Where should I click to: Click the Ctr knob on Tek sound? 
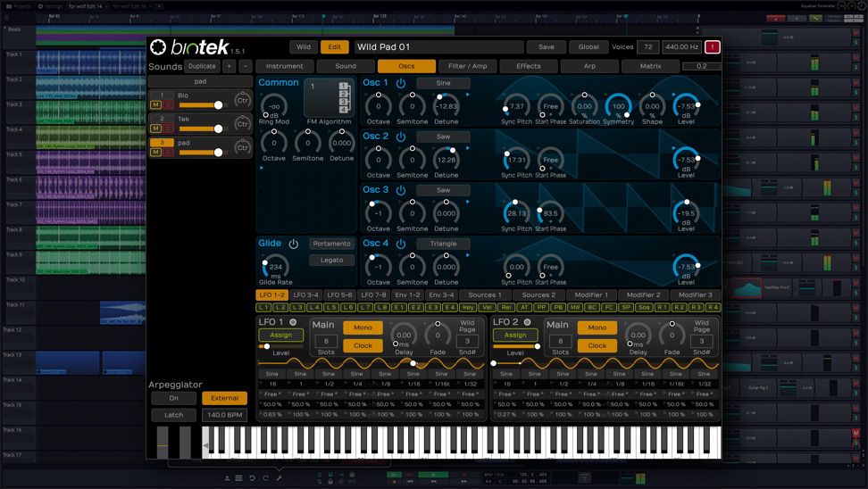coord(243,124)
